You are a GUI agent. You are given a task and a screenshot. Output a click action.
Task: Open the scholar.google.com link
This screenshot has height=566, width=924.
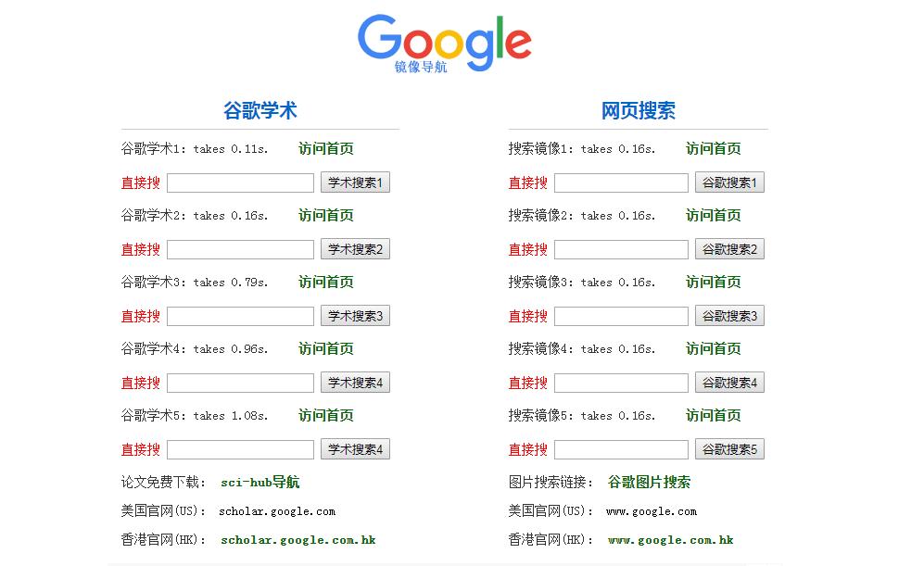[x=275, y=510]
